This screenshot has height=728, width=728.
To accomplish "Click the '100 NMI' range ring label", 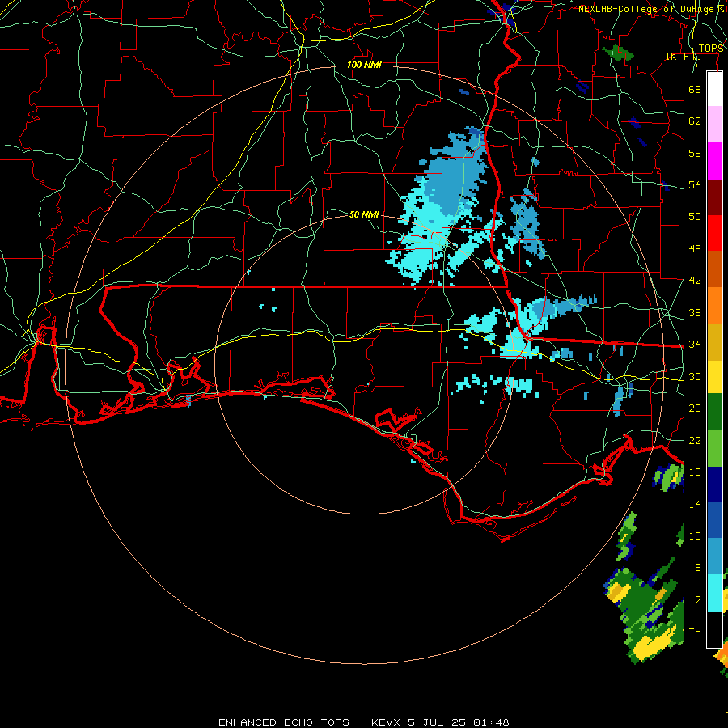I will click(365, 65).
